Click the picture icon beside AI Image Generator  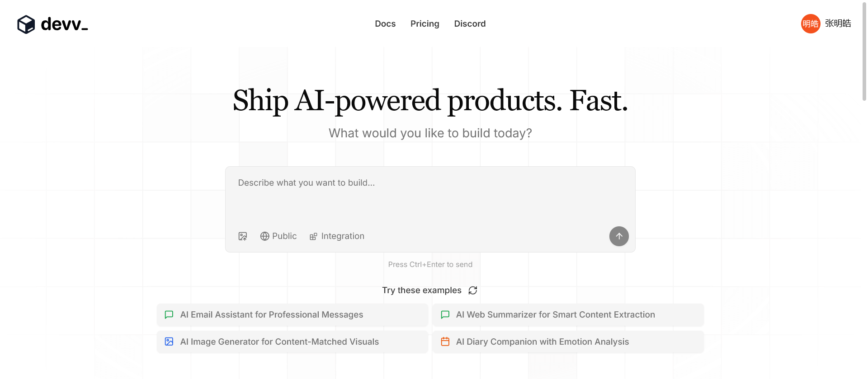point(169,342)
